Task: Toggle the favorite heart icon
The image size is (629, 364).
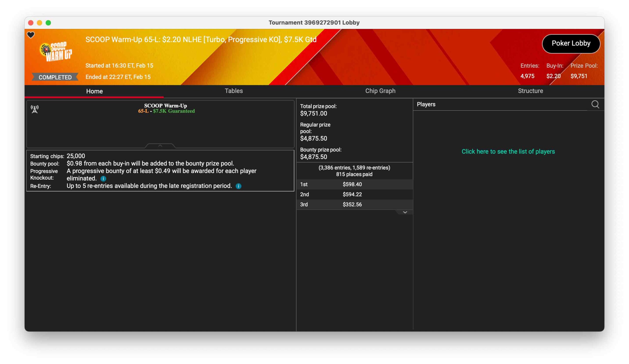Action: click(x=31, y=35)
